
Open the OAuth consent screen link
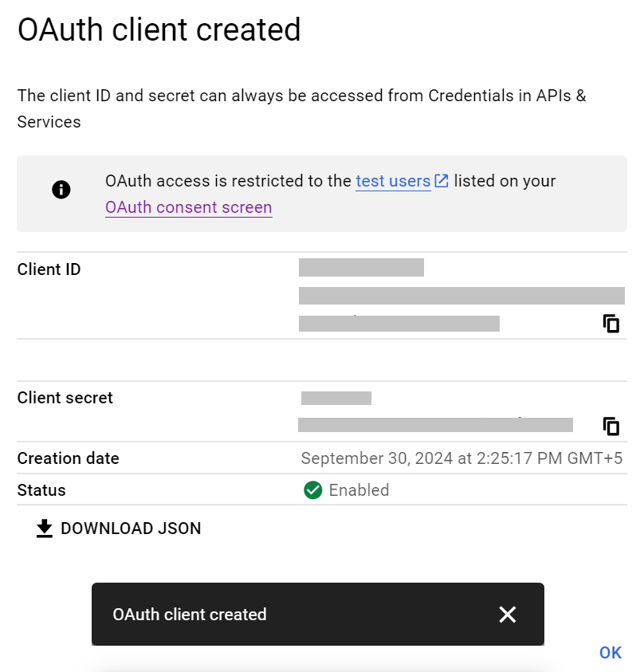(189, 208)
